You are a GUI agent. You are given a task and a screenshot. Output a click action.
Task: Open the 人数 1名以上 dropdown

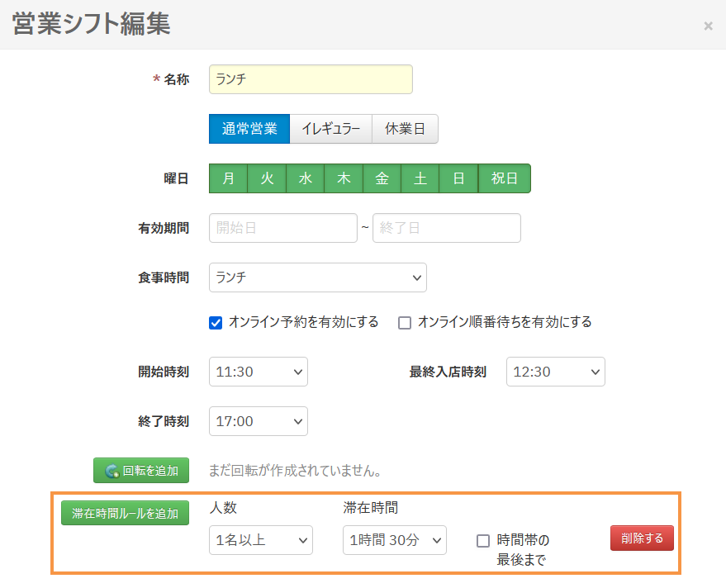(x=261, y=540)
